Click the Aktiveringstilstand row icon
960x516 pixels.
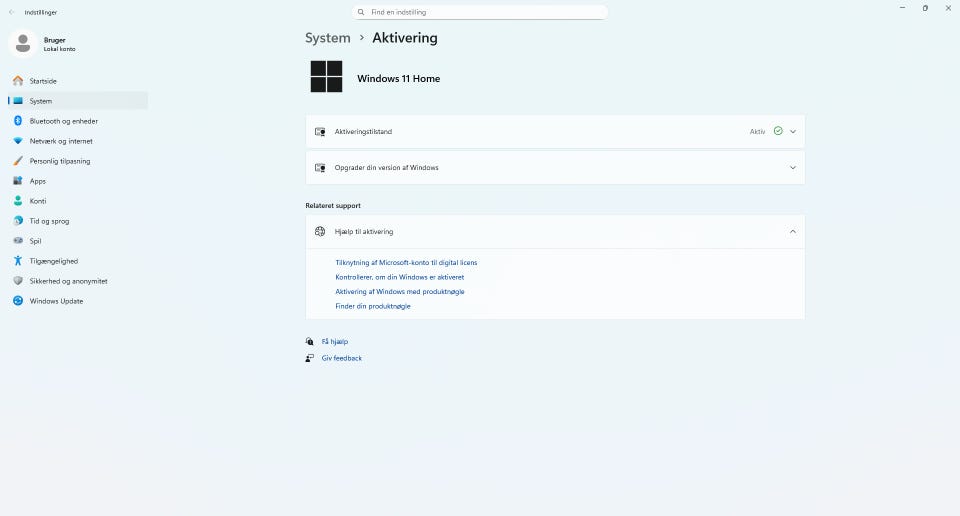pyautogui.click(x=320, y=132)
